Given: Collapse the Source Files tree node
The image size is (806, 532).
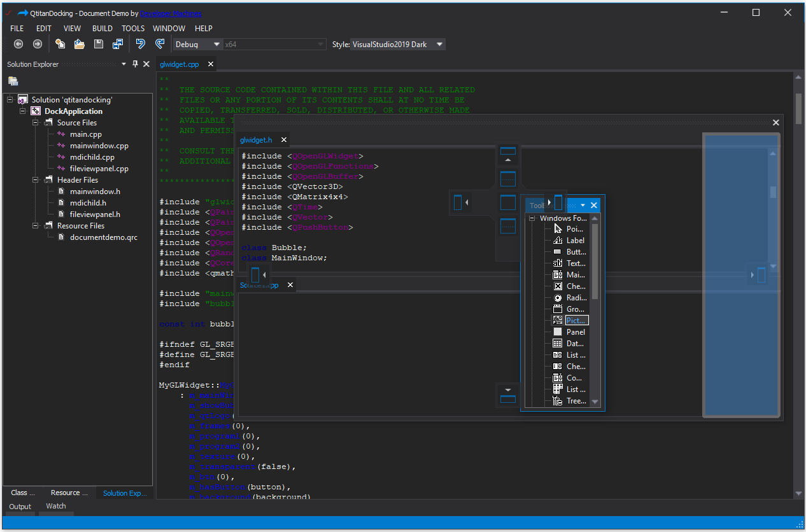Looking at the screenshot, I should click(36, 122).
